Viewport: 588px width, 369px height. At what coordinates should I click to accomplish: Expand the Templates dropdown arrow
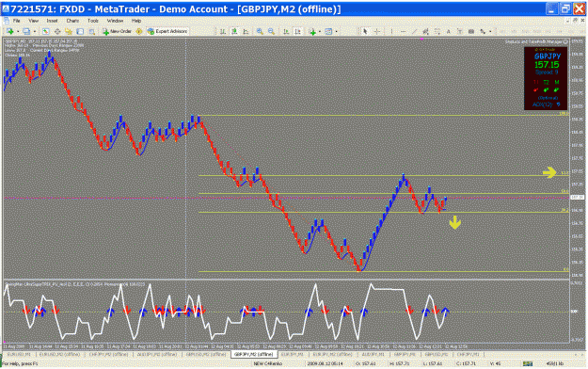point(337,31)
